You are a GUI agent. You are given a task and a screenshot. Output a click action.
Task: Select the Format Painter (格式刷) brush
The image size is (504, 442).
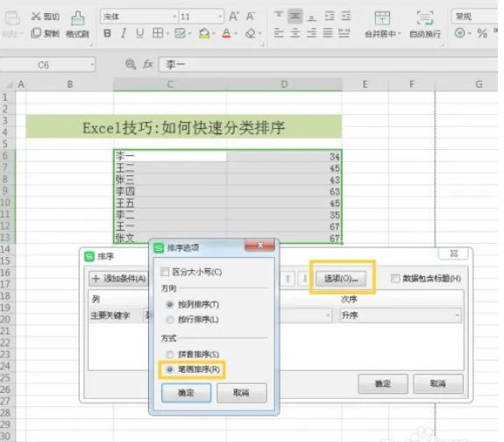[x=77, y=18]
